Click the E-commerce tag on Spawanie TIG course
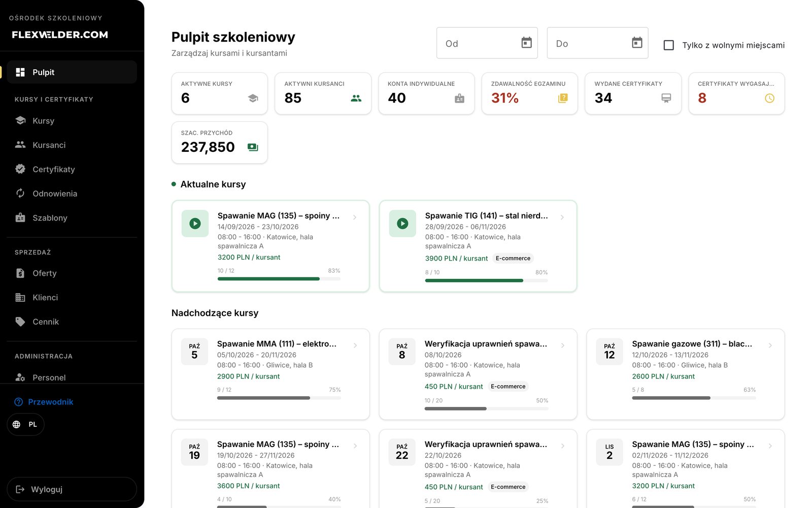The height and width of the screenshot is (508, 812). click(513, 258)
